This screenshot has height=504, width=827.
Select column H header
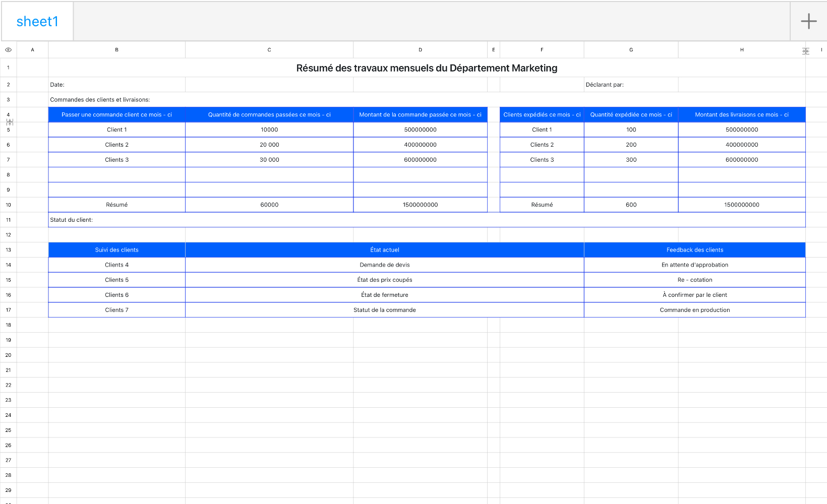pos(742,50)
